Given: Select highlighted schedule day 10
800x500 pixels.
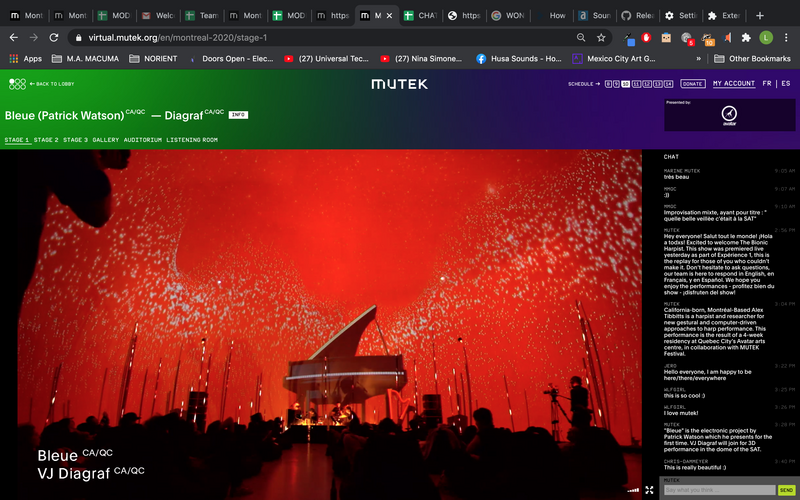Looking at the screenshot, I should (x=626, y=84).
